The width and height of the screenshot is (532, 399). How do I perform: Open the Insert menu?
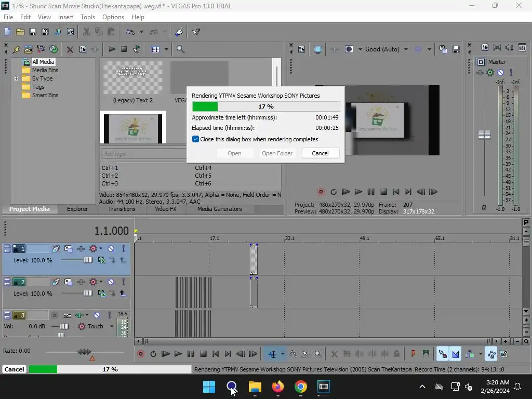pyautogui.click(x=65, y=17)
